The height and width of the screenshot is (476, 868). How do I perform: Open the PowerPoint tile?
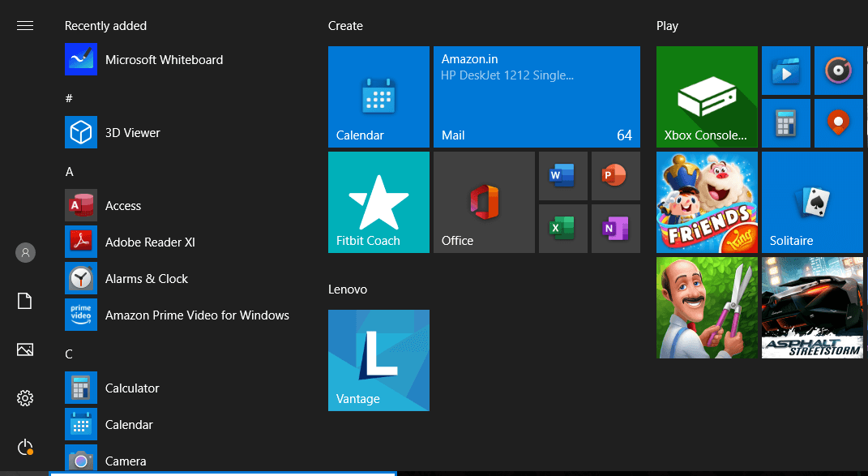pyautogui.click(x=615, y=175)
